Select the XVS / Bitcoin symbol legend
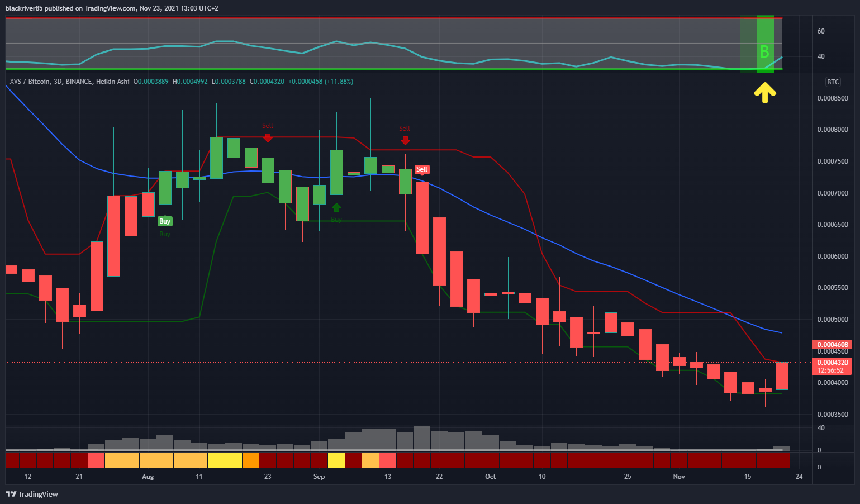Image resolution: width=860 pixels, height=504 pixels. [x=69, y=82]
